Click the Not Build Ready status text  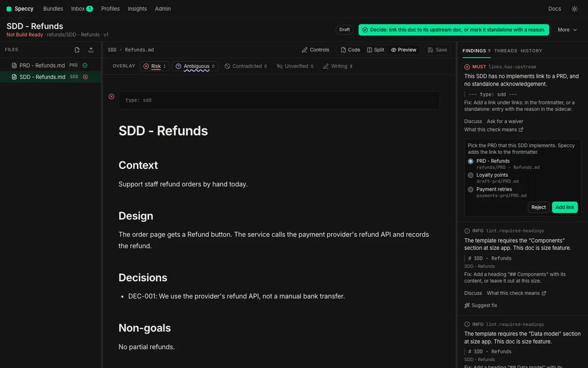pos(24,35)
